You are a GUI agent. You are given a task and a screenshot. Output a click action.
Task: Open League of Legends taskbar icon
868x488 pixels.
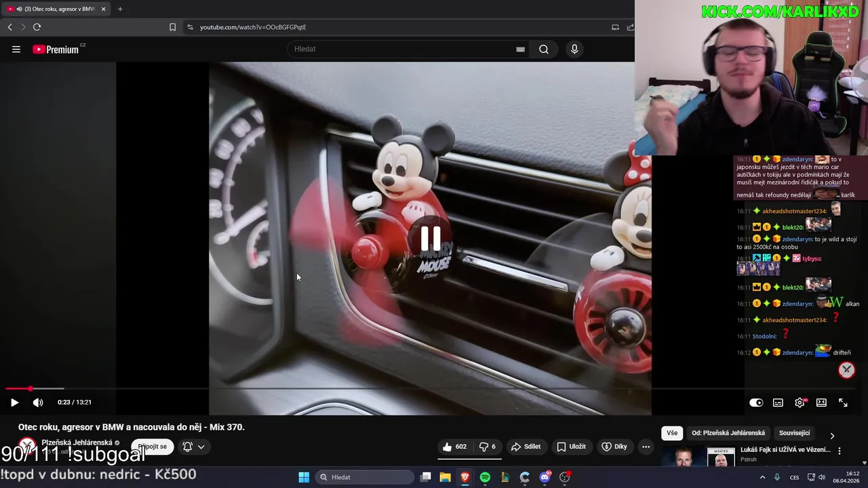tap(505, 477)
